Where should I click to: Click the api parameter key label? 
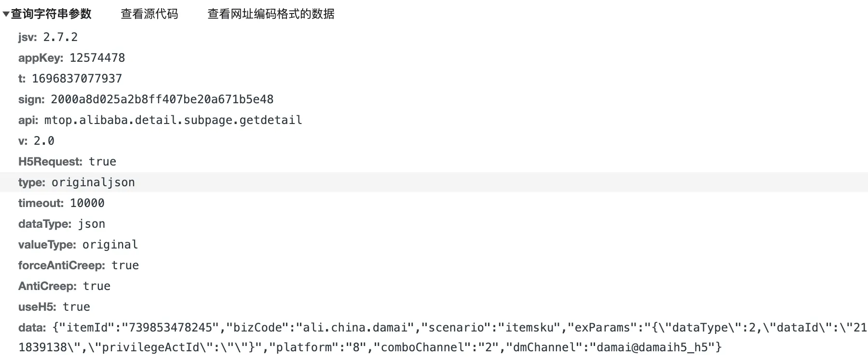click(28, 120)
